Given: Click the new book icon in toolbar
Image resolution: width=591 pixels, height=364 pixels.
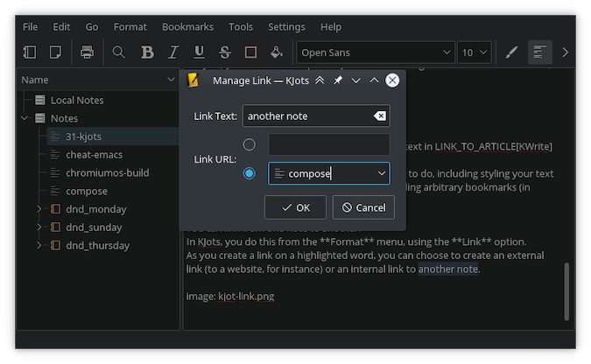Looking at the screenshot, I should point(30,52).
